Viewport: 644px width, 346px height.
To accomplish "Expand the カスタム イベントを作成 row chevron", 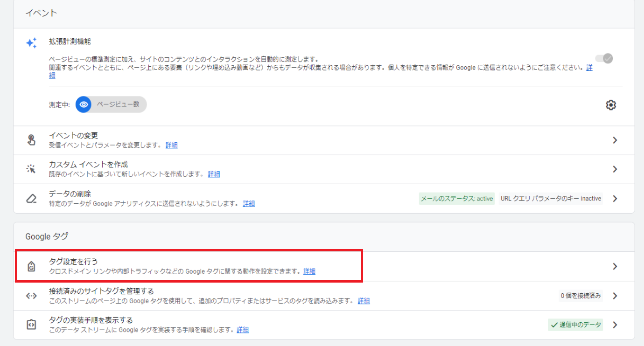I will 615,169.
